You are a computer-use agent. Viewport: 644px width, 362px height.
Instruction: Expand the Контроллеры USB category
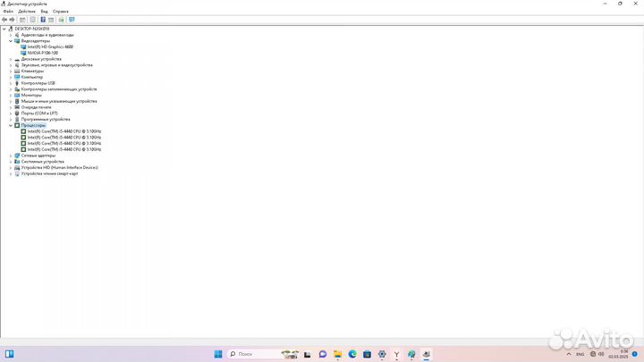click(x=11, y=83)
